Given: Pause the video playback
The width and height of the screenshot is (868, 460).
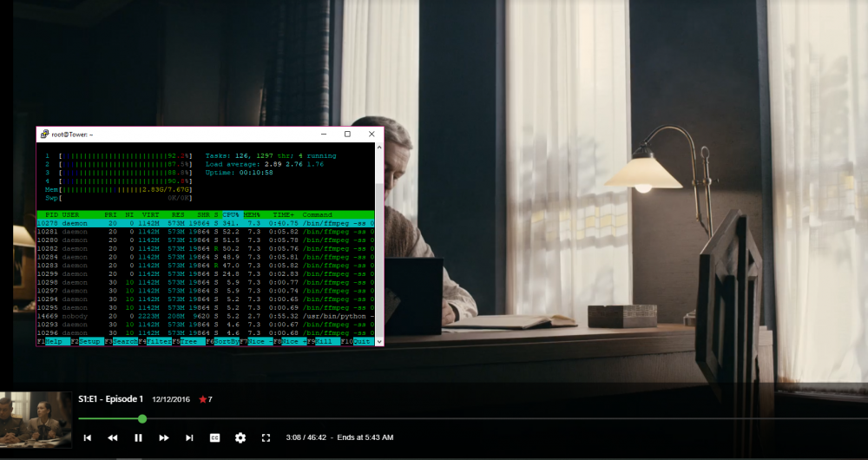Looking at the screenshot, I should (138, 437).
